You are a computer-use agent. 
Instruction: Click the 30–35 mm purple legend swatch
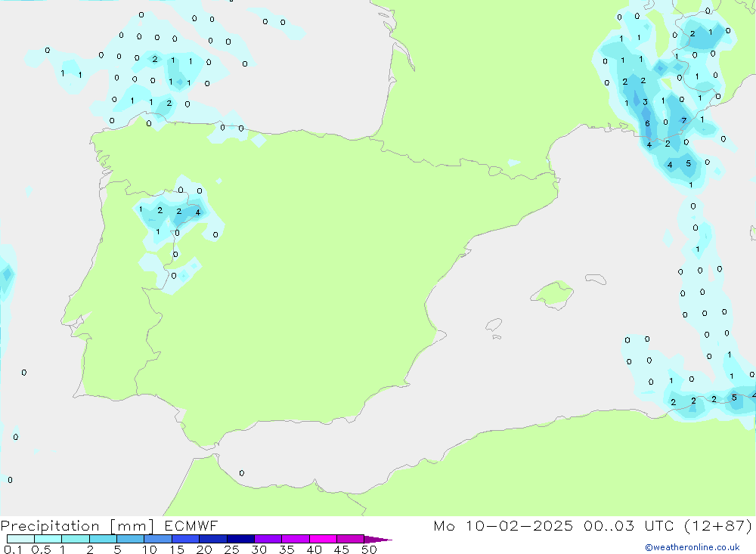(x=268, y=539)
